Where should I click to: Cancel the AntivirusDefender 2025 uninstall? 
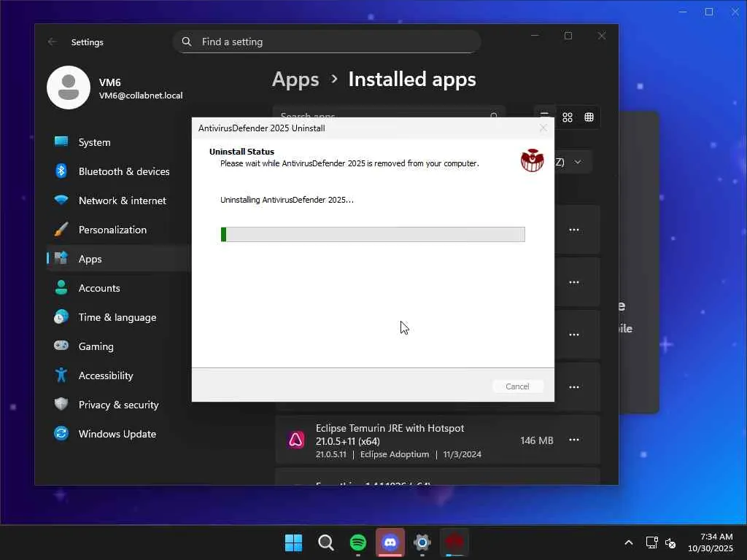[517, 386]
